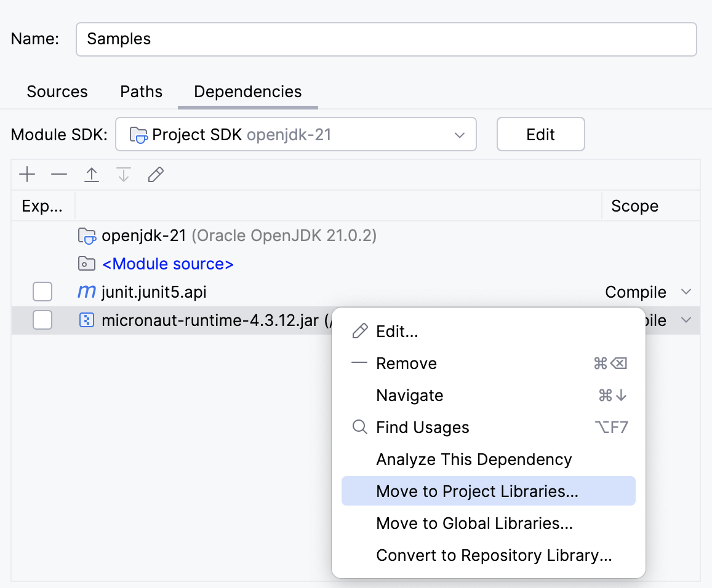Image resolution: width=712 pixels, height=588 pixels.
Task: Check the export checkbox for junit.junit5.api
Action: pos(42,292)
